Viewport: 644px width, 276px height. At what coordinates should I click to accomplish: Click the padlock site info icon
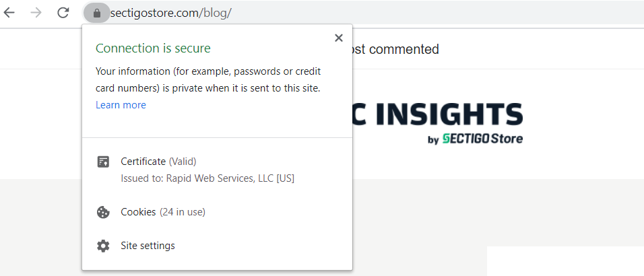pos(97,13)
